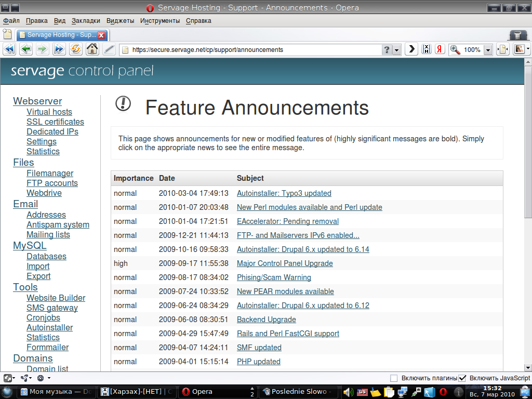Read the Major Control Panel Upgrade announcement
Screen dimensions: 532x399
click(x=285, y=263)
